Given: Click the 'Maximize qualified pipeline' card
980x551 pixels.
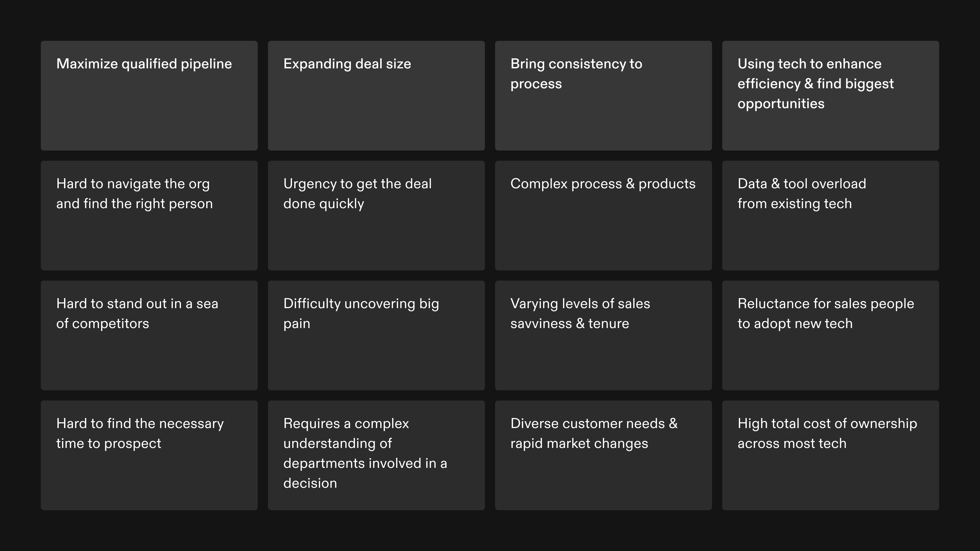Looking at the screenshot, I should click(x=149, y=95).
